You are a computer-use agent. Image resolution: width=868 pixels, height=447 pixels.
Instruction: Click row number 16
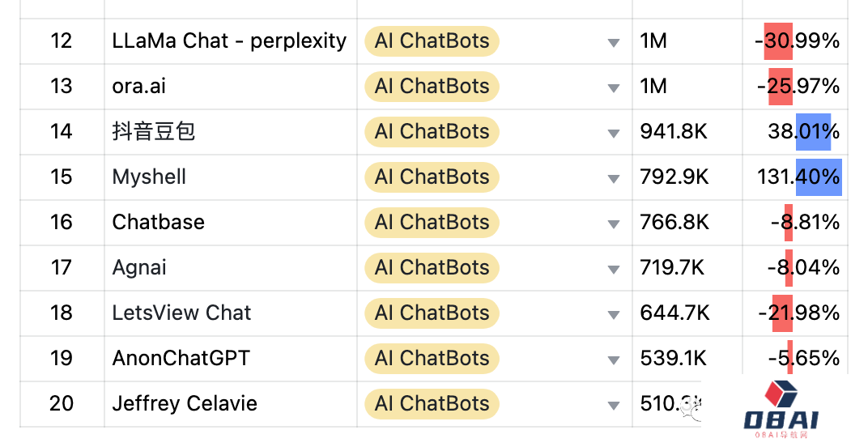pyautogui.click(x=62, y=223)
